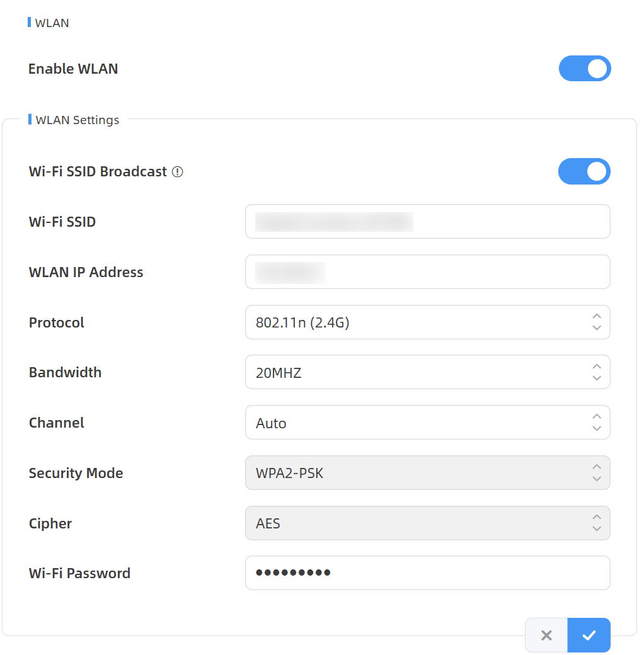This screenshot has width=644, height=655.
Task: Click the Security Mode chevron icon
Action: tap(597, 472)
